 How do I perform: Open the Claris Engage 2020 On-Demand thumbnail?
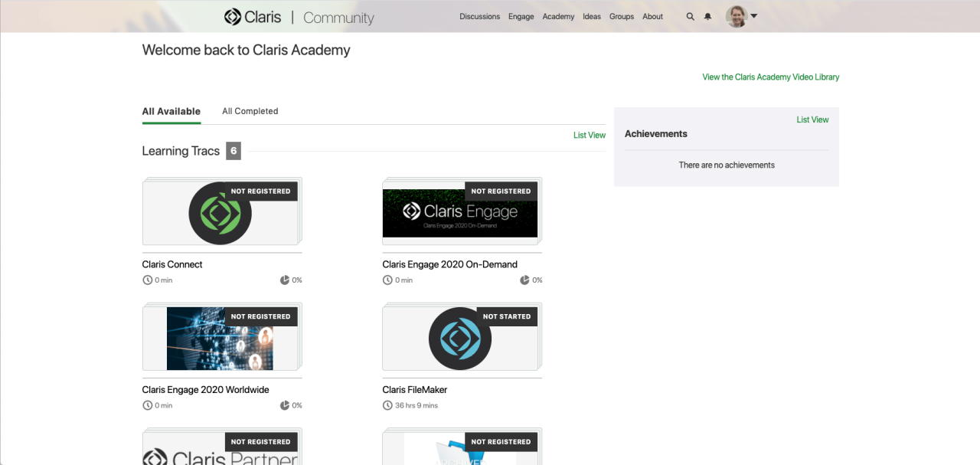(462, 212)
